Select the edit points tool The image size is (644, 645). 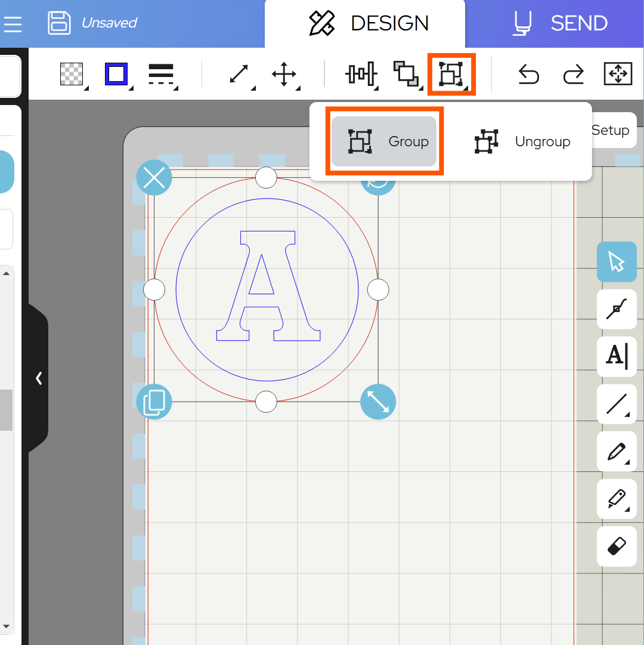617,309
